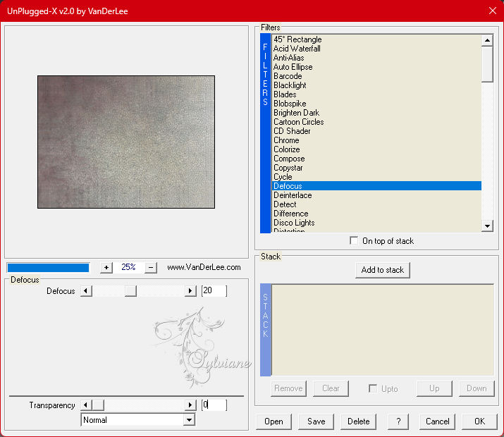The height and width of the screenshot is (437, 504).
Task: Click the question mark help button
Action: point(398,421)
